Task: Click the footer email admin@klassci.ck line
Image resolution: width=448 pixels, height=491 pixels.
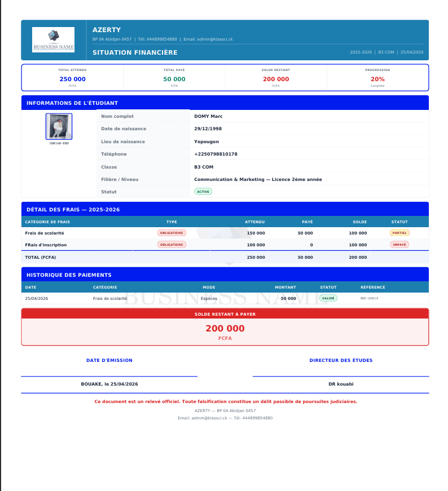Action: point(225,418)
